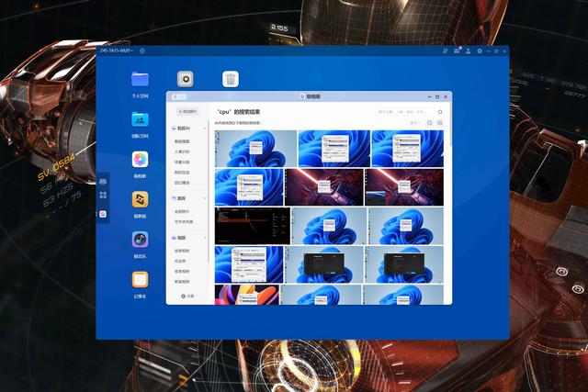
Task: Open the first thumbnail in search results
Action: pos(255,149)
